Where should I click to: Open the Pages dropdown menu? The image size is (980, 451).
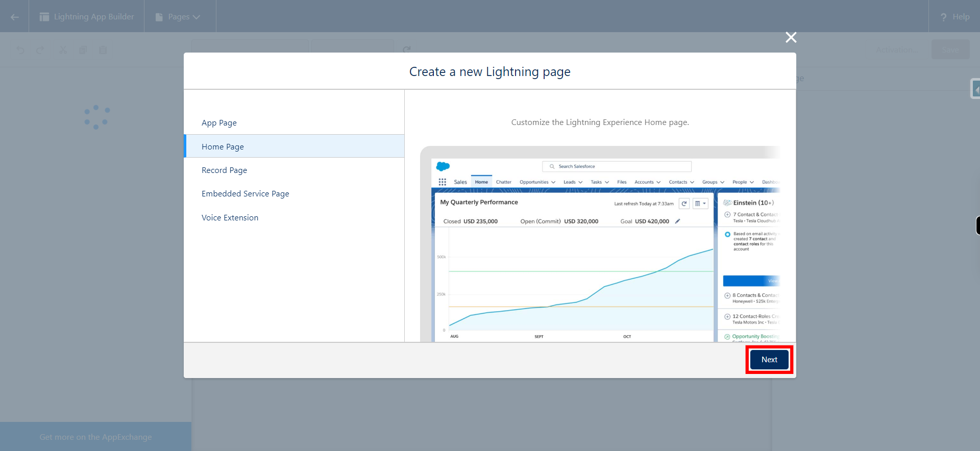point(180,17)
